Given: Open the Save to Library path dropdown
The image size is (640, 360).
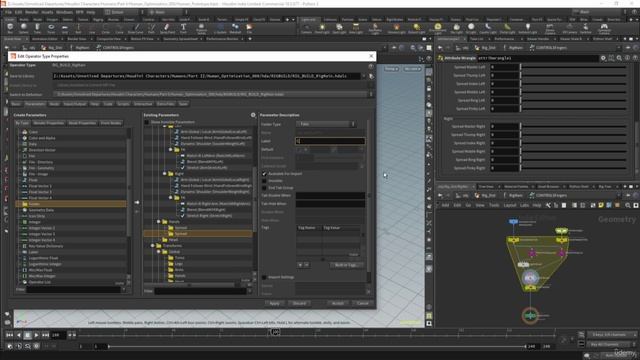Looking at the screenshot, I should pyautogui.click(x=364, y=76).
